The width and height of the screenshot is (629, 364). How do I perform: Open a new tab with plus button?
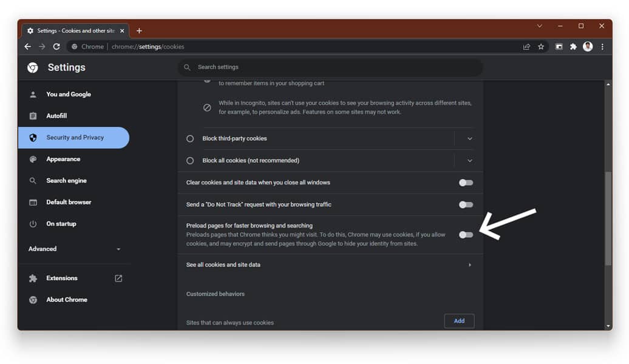click(139, 30)
